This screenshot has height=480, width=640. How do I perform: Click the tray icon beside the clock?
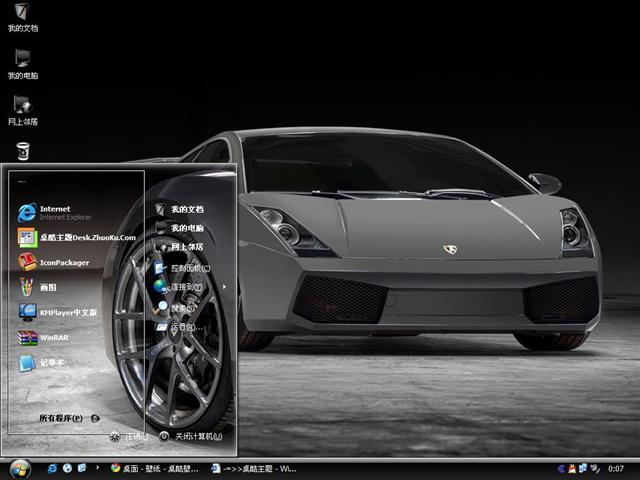point(596,469)
